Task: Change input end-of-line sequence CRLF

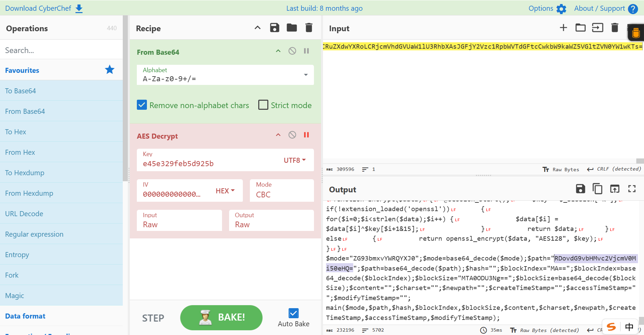Action: pyautogui.click(x=614, y=169)
